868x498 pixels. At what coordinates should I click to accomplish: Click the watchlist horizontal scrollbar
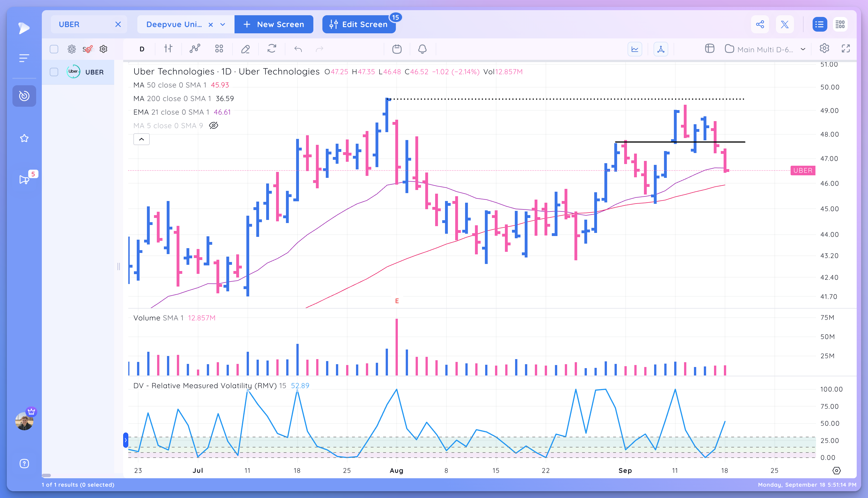(47, 475)
